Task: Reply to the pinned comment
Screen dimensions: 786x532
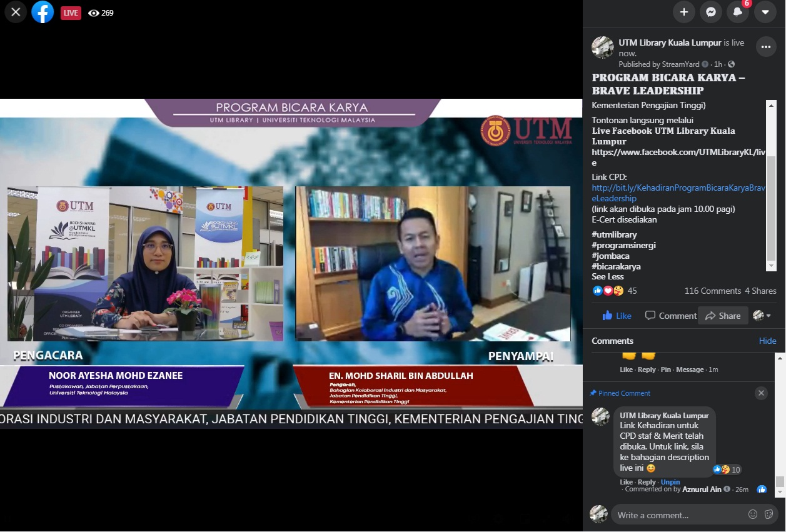Action: [647, 482]
